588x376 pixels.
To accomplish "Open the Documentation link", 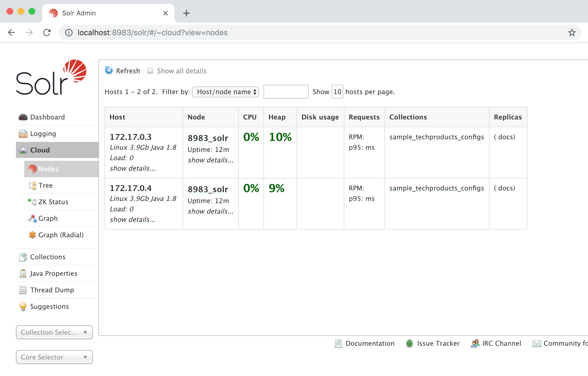I will coord(370,343).
